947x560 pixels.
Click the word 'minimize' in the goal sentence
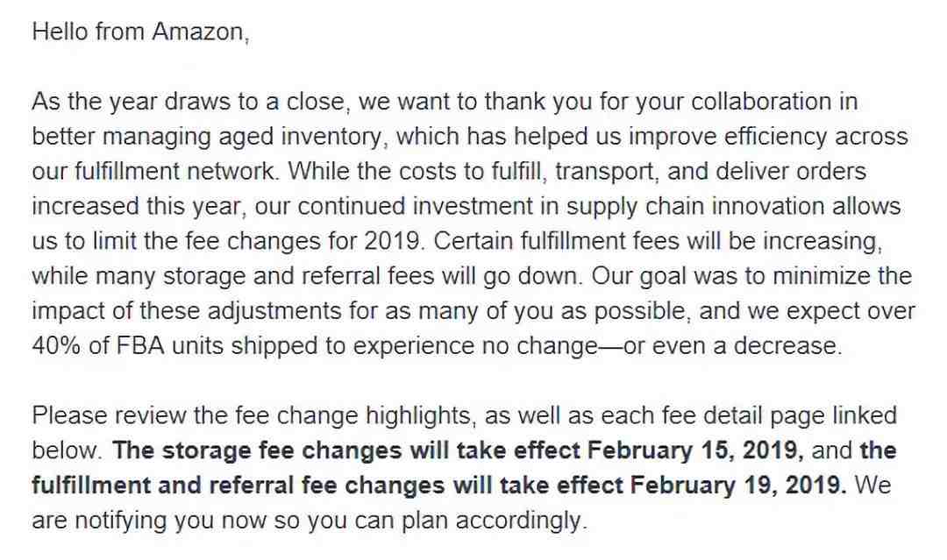coord(822,276)
